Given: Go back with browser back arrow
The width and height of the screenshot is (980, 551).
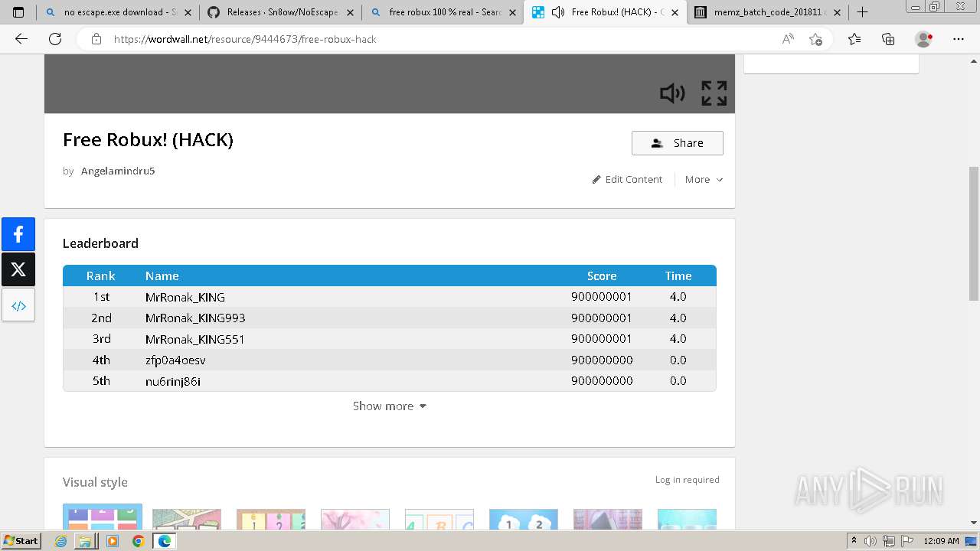Looking at the screenshot, I should point(21,39).
